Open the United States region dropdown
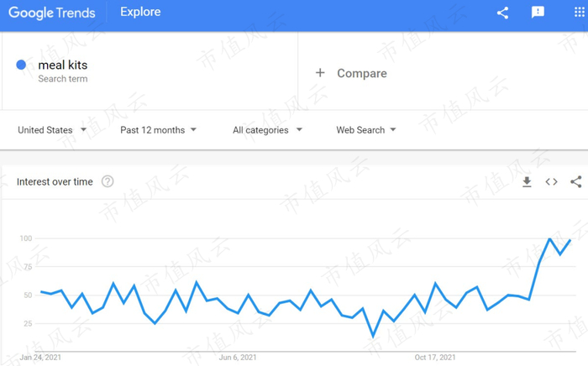588x366 pixels. [x=52, y=130]
